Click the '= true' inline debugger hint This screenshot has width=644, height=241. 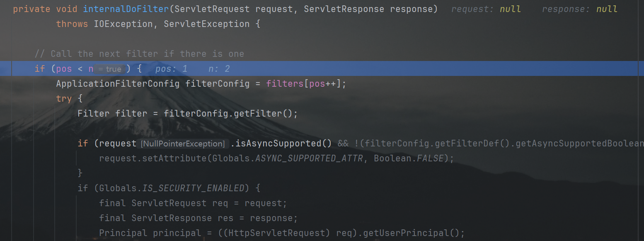click(x=110, y=69)
